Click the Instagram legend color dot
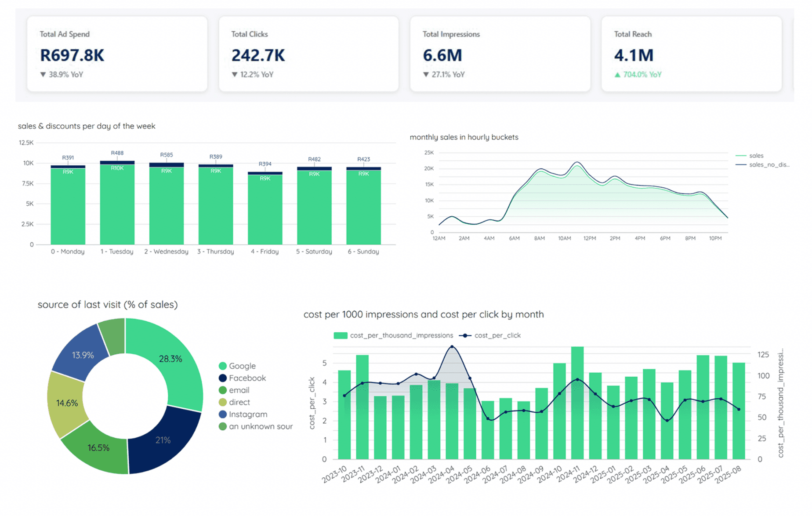Image resolution: width=812 pixels, height=516 pixels. [224, 414]
